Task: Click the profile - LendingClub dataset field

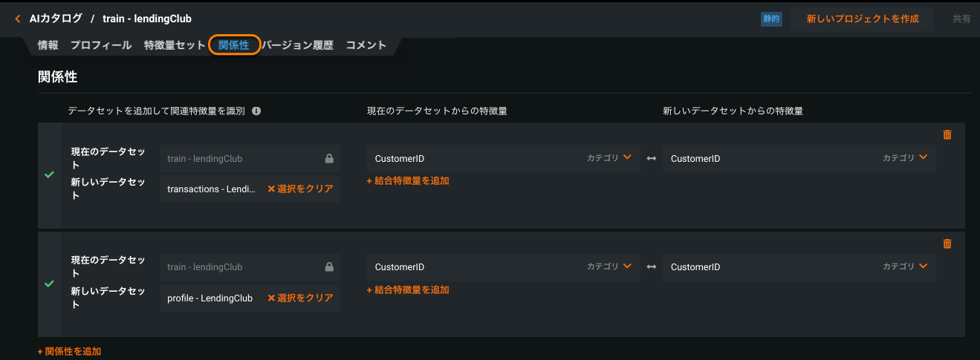Action: [x=210, y=298]
